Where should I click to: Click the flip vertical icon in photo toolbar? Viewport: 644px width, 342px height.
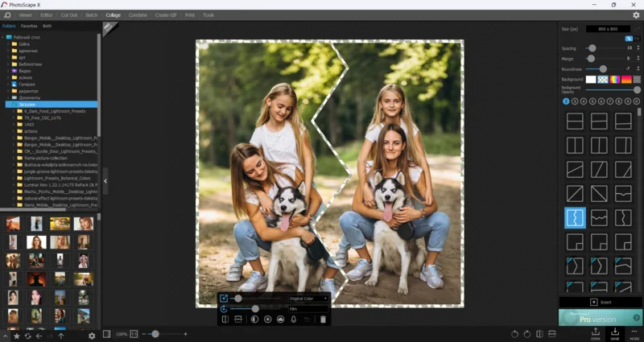238,319
